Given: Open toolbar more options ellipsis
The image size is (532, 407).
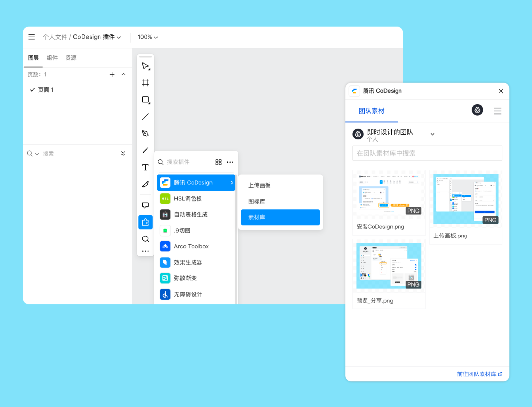Looking at the screenshot, I should pos(145,251).
